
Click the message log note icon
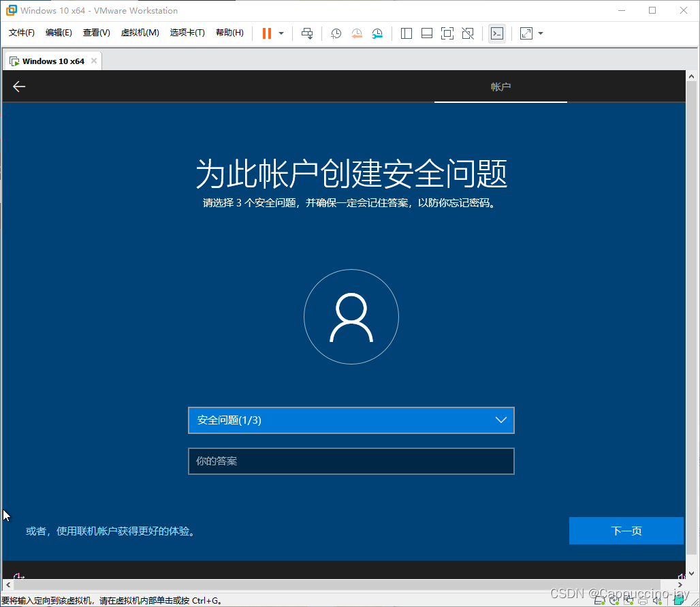point(679,600)
